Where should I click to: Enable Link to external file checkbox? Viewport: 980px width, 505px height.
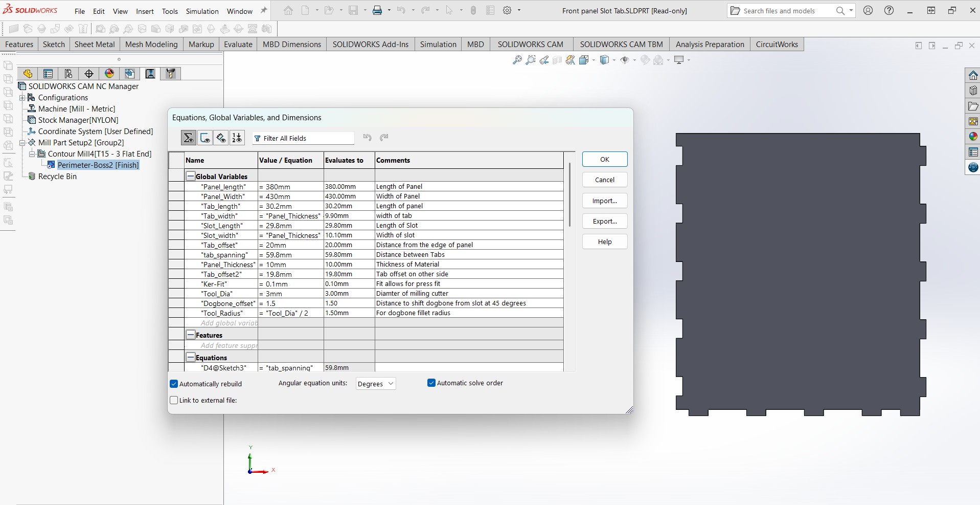(174, 400)
